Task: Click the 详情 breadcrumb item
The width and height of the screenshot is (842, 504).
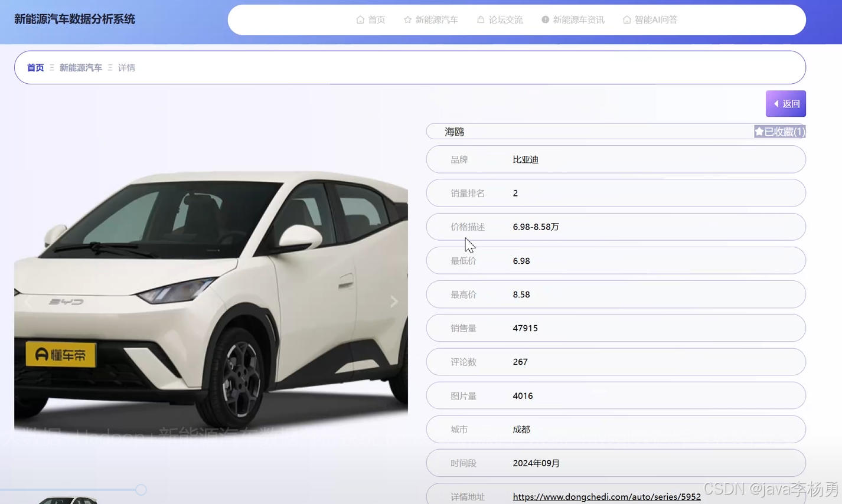Action: [126, 68]
